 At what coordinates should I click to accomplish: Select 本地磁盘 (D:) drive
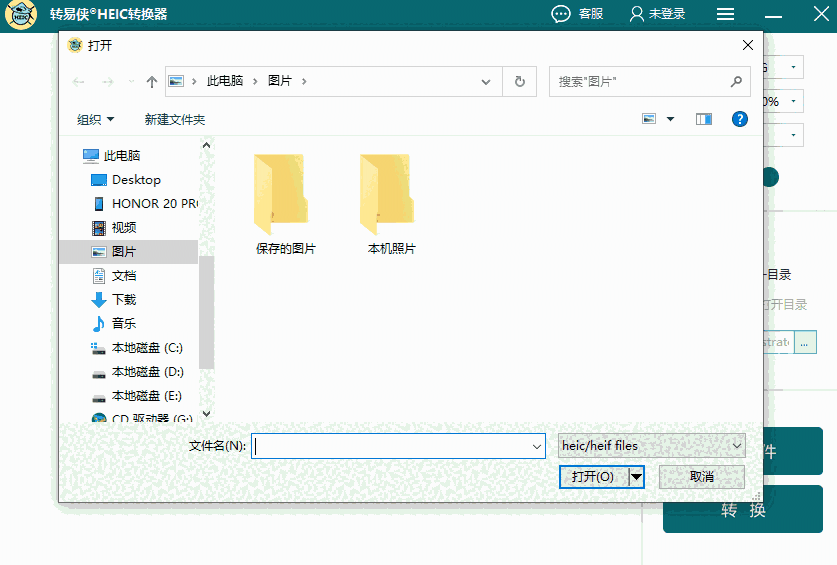coord(137,372)
